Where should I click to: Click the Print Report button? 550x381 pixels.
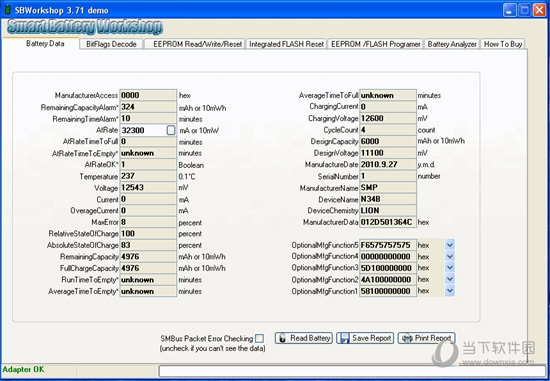pyautogui.click(x=427, y=338)
